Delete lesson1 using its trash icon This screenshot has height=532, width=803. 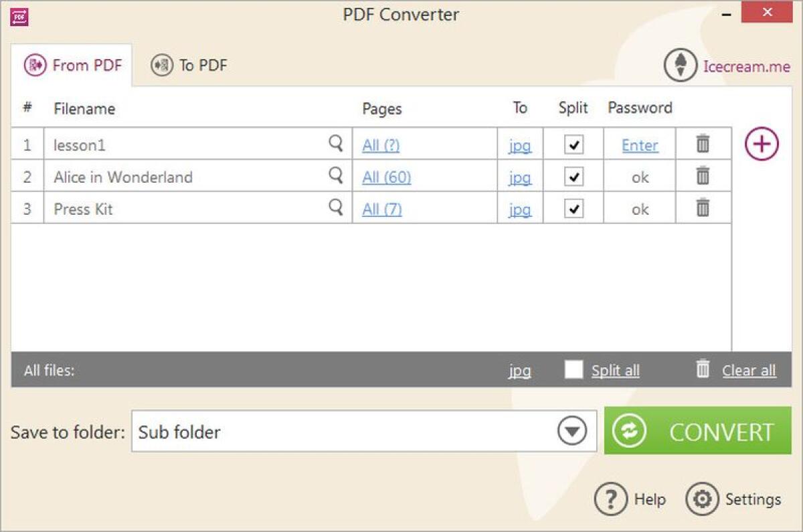pyautogui.click(x=703, y=144)
